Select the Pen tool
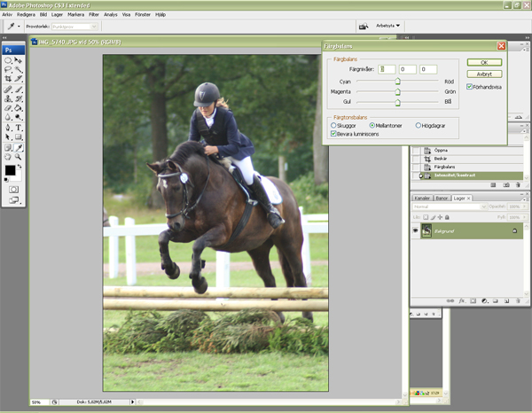This screenshot has width=532, height=413. pos(8,128)
